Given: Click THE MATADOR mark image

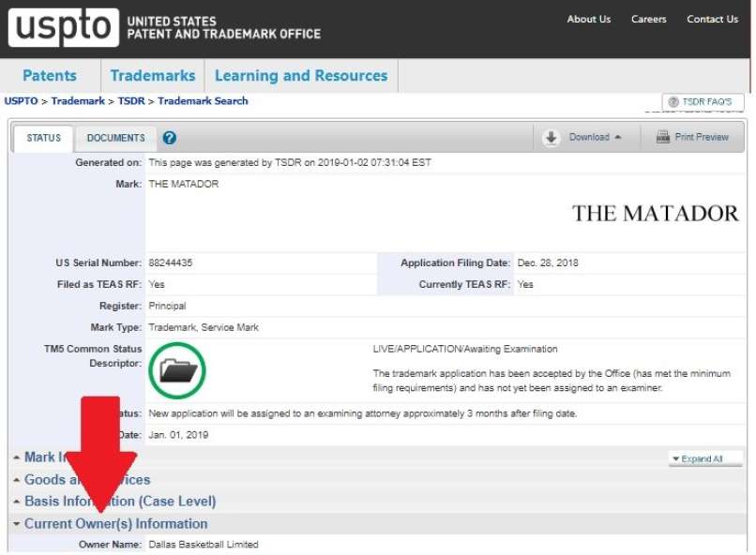Looking at the screenshot, I should [655, 214].
